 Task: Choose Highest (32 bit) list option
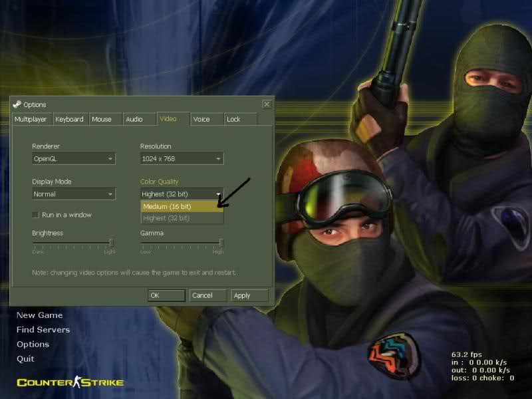[x=182, y=218]
